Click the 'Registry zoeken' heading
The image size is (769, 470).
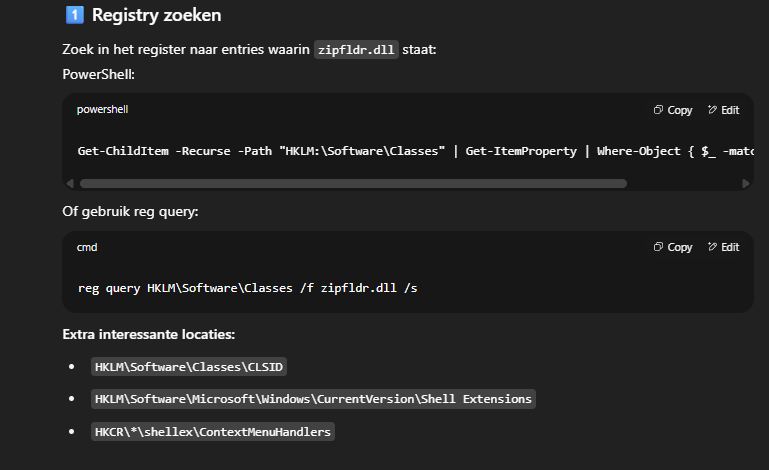pyautogui.click(x=156, y=15)
